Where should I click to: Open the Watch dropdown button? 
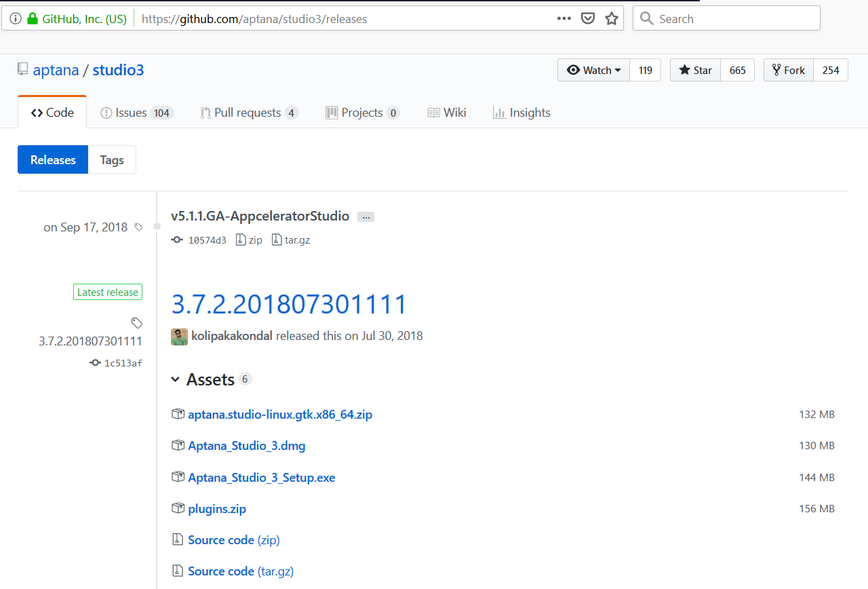594,70
